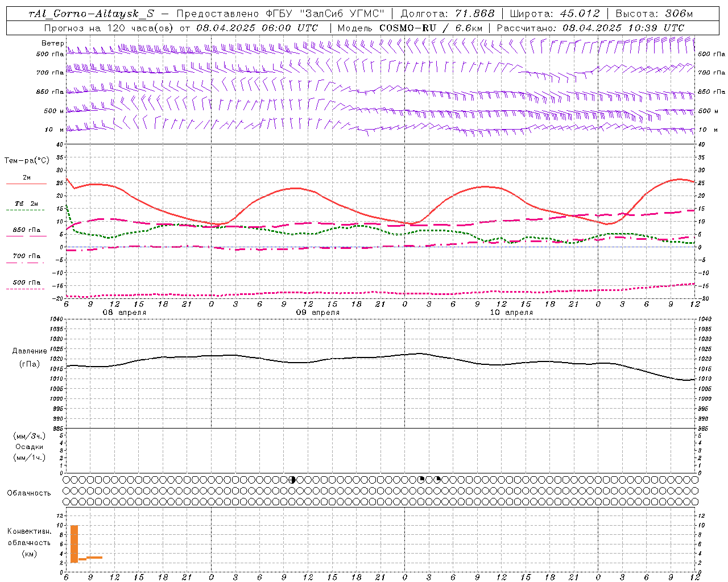728x582 pixels.
Task: Click the red 2м temperature legend line
Action: click(x=26, y=184)
